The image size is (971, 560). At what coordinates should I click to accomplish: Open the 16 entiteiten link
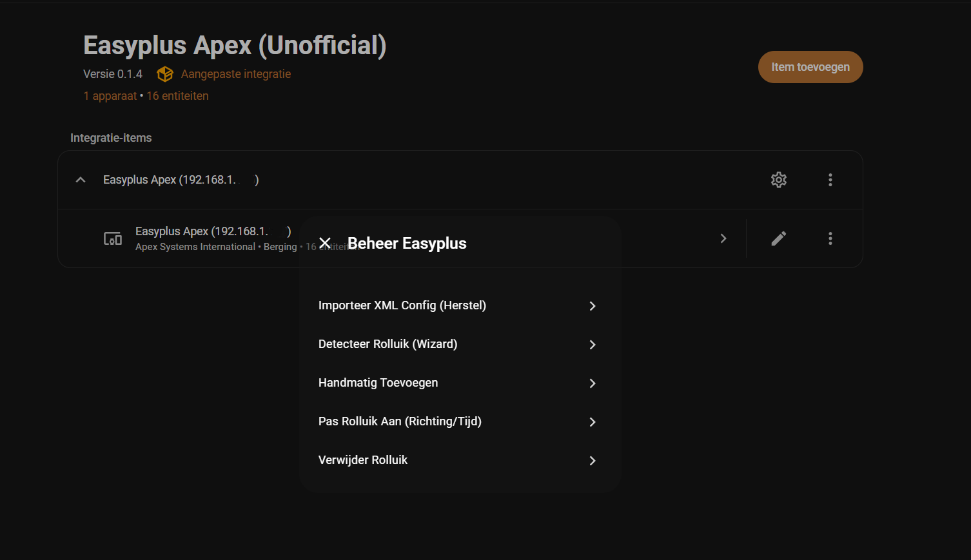177,96
